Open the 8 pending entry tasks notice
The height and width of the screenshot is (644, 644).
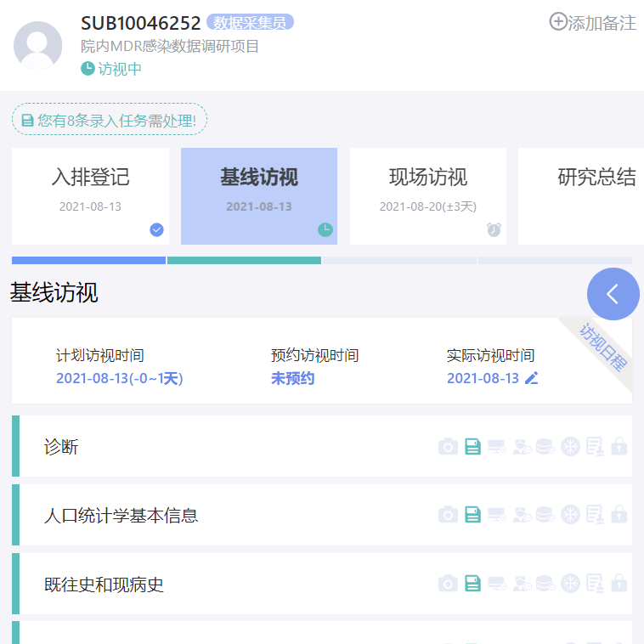(110, 120)
